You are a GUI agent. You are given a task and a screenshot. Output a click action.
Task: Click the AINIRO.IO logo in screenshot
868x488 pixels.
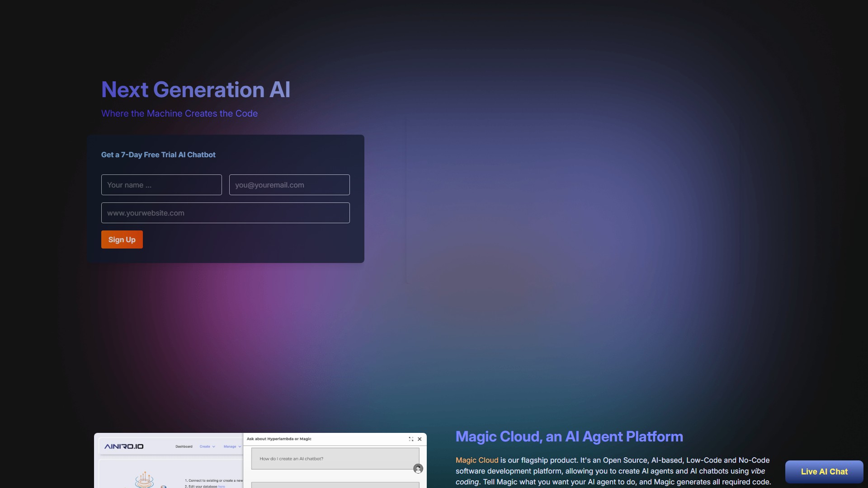pyautogui.click(x=124, y=446)
